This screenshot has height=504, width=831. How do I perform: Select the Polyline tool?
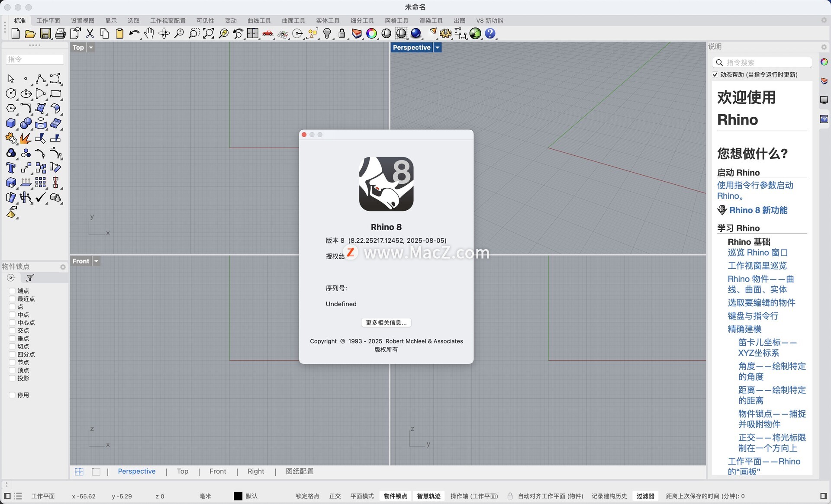[40, 79]
